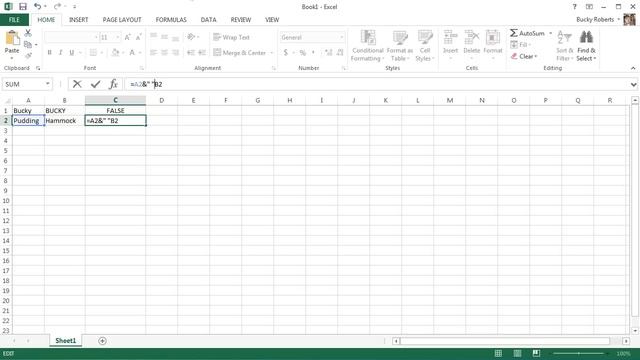Open the Name Box dropdown showing SUM
The image size is (640, 360).
click(x=48, y=84)
